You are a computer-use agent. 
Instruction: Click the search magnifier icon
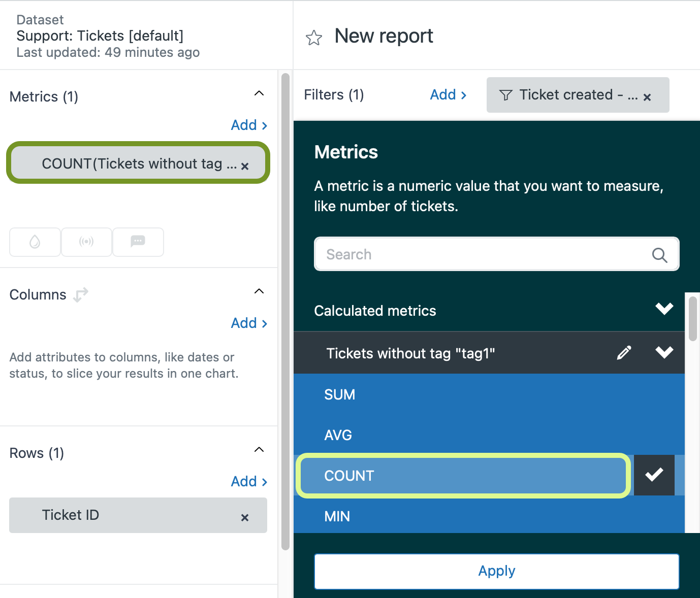[659, 255]
